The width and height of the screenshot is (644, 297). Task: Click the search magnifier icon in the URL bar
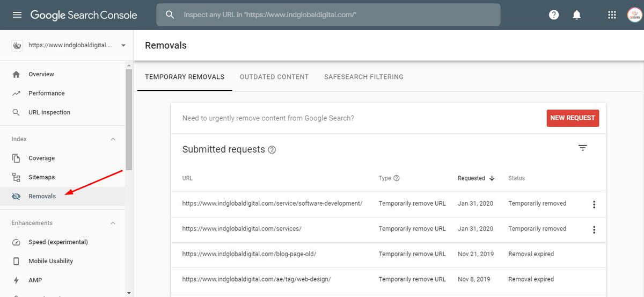click(170, 15)
